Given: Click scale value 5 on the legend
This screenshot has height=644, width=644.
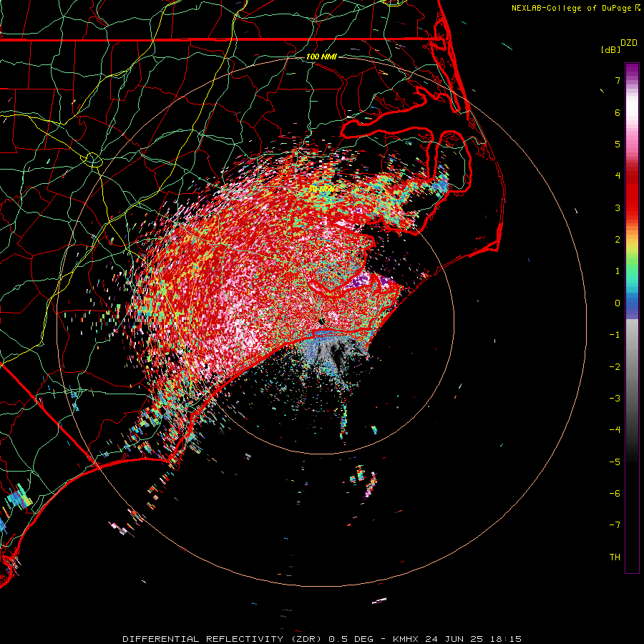Looking at the screenshot, I should [x=618, y=144].
